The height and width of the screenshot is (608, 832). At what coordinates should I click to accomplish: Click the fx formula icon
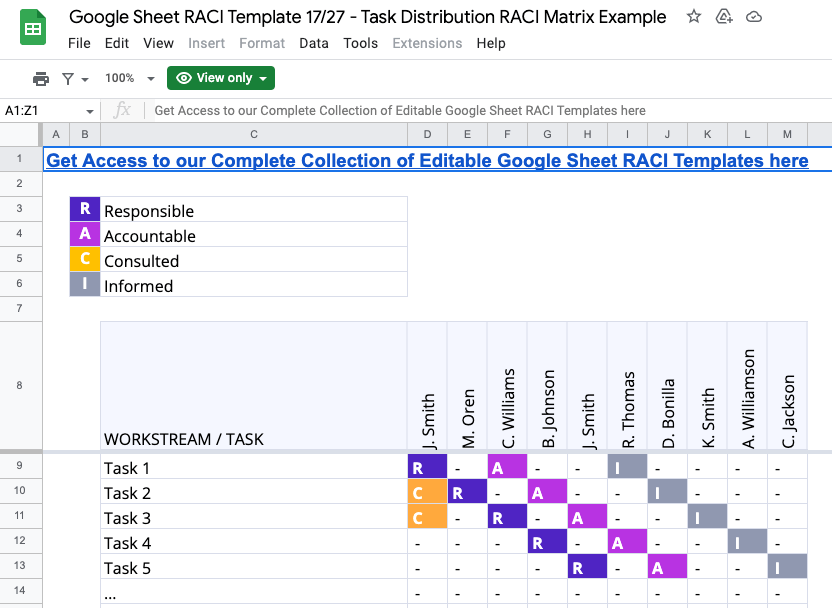[x=122, y=110]
